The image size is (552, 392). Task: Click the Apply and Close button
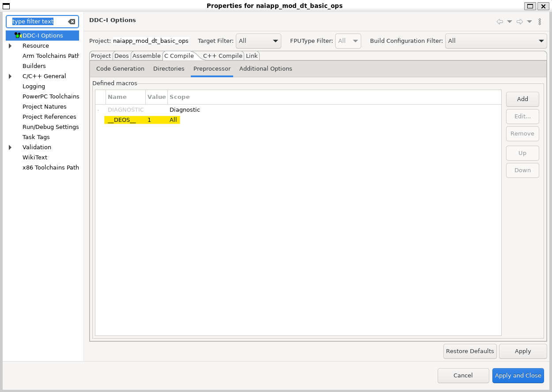[x=518, y=376]
